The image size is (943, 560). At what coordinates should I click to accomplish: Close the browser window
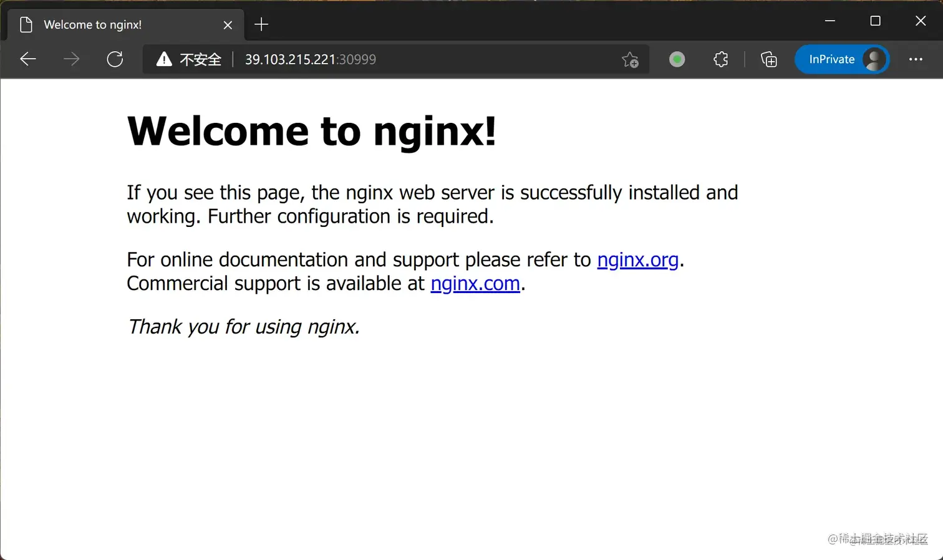921,21
